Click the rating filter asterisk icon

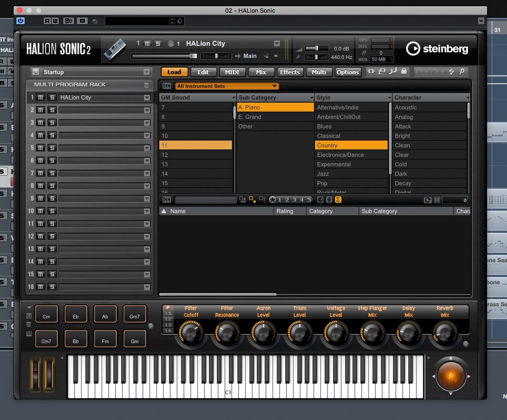272,199
